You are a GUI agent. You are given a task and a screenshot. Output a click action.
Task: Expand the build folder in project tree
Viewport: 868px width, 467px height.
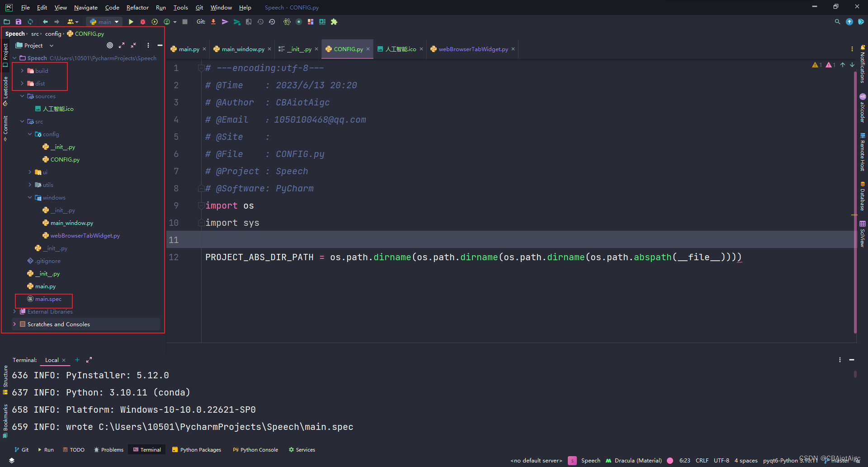[22, 71]
